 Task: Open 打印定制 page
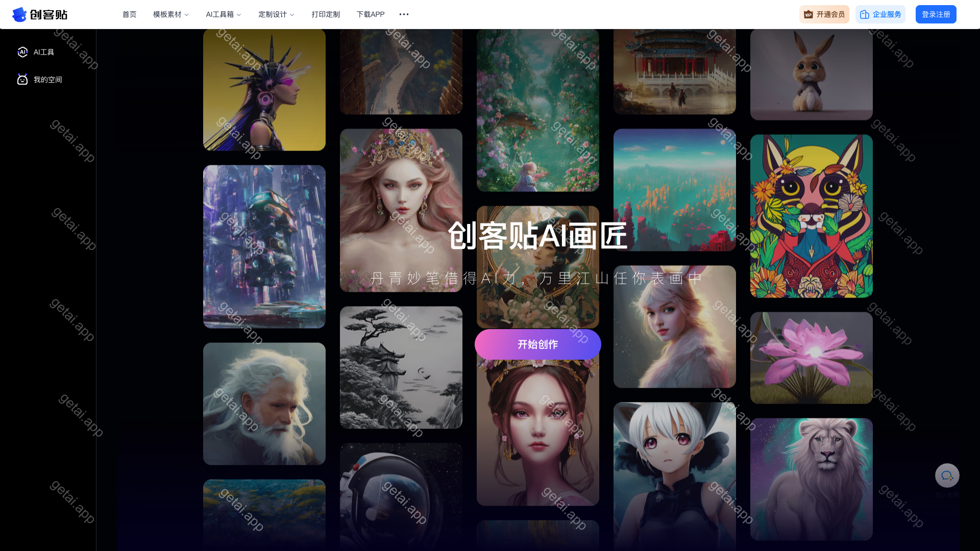pos(326,14)
